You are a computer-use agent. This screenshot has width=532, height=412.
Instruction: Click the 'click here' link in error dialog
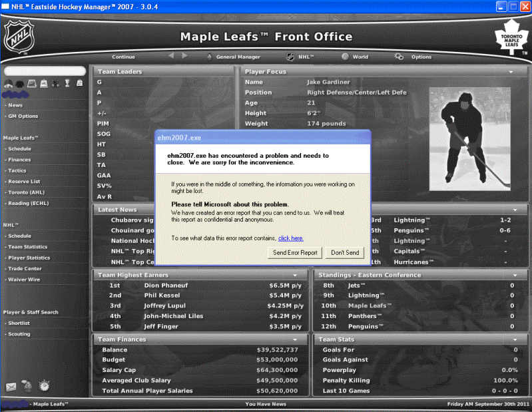pyautogui.click(x=291, y=238)
